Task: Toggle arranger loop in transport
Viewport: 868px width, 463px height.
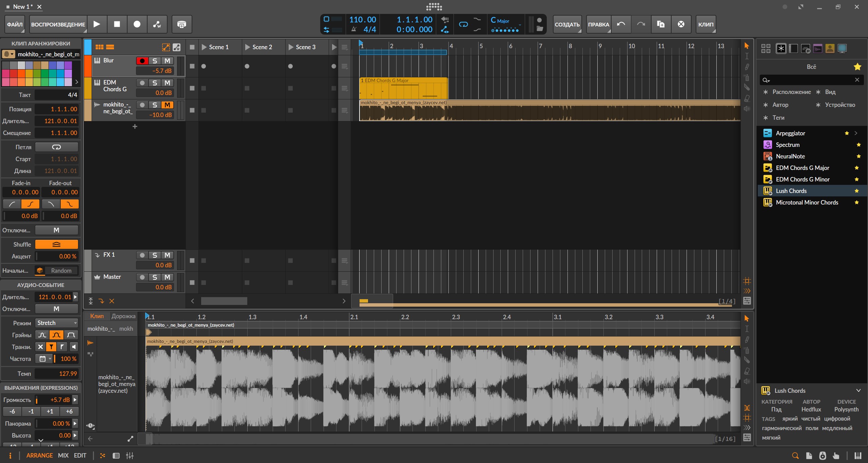Action: coord(463,24)
